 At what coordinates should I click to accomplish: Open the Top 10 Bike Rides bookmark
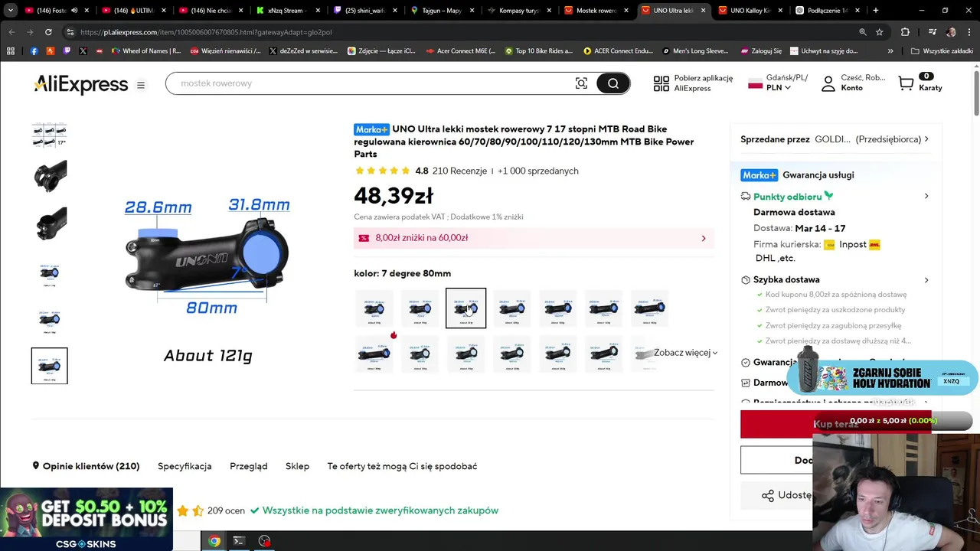coord(538,51)
